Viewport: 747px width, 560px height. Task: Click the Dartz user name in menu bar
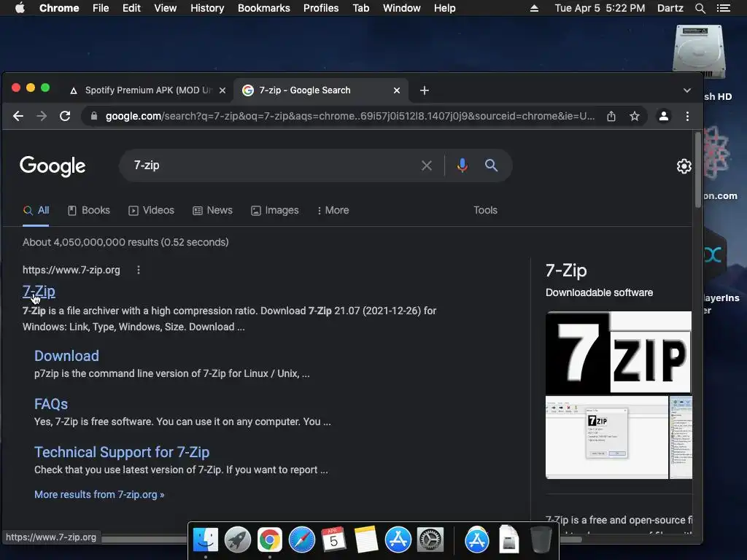[670, 8]
